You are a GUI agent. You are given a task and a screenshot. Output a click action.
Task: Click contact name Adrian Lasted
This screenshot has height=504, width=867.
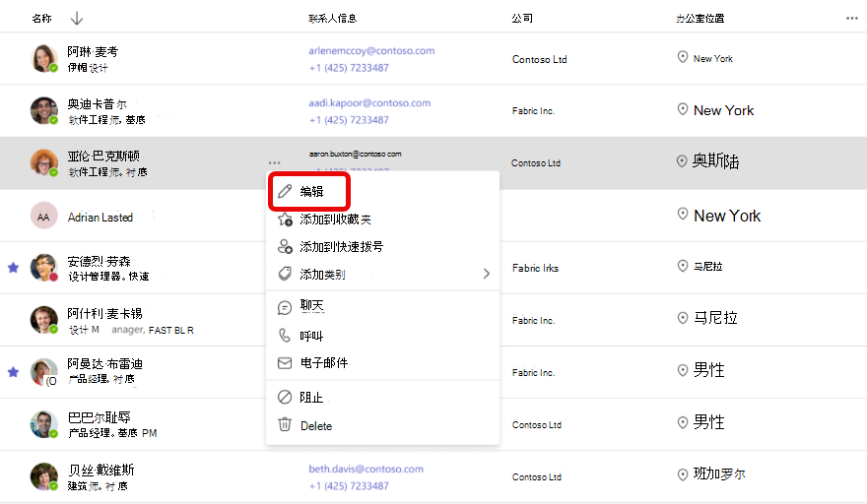pyautogui.click(x=100, y=218)
